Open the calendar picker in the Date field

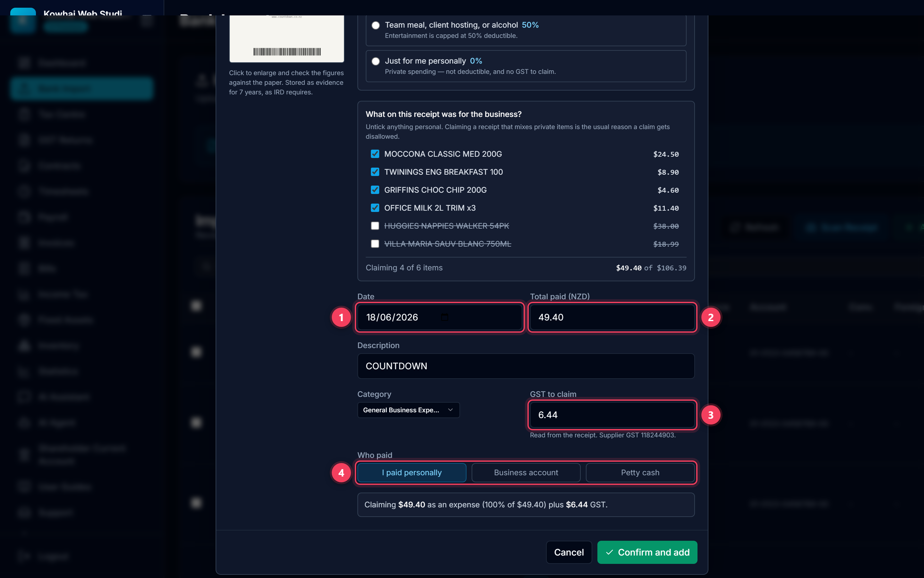[444, 317]
